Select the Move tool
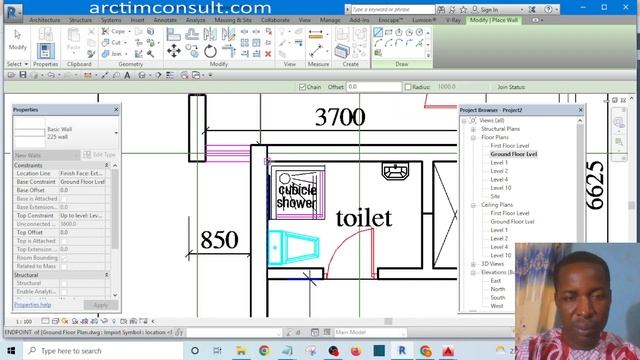This screenshot has height=360, width=640. pyautogui.click(x=174, y=51)
